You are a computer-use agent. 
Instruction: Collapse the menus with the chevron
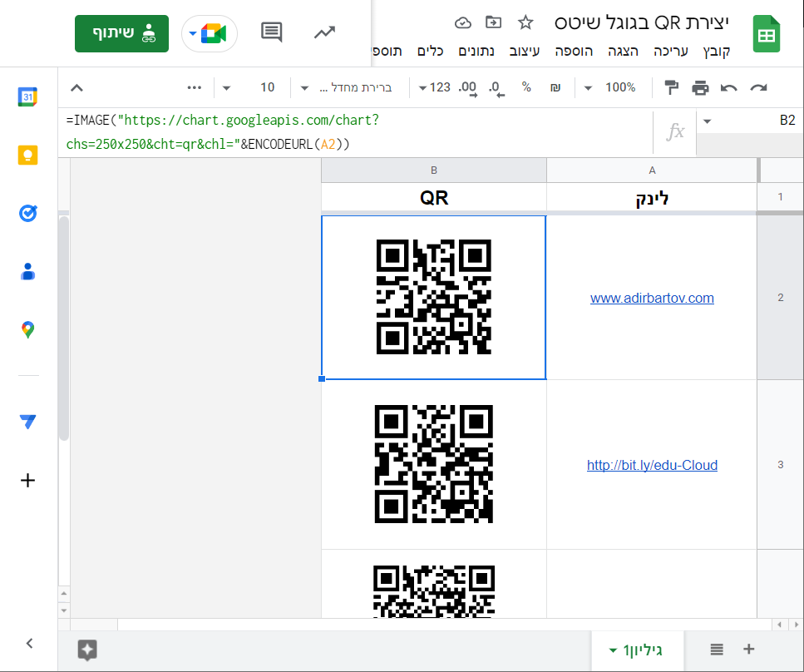point(76,87)
